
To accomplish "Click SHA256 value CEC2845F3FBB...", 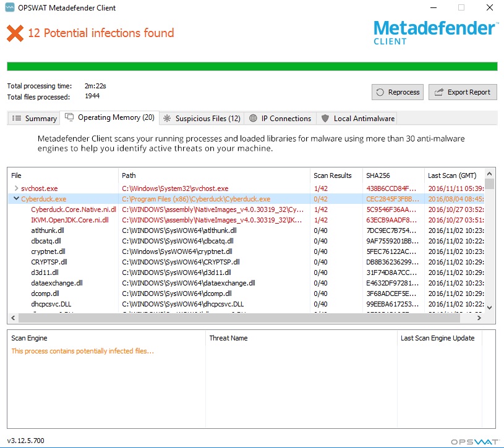I will click(393, 199).
